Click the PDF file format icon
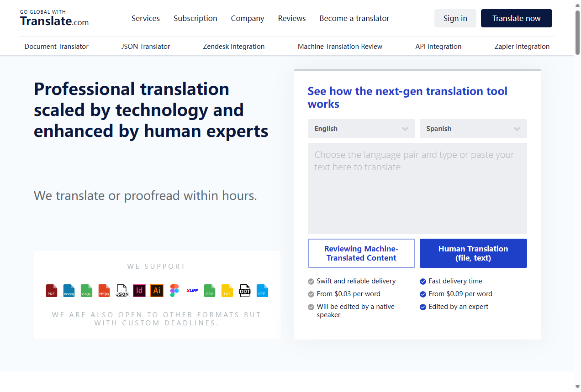Viewport: 581px width, 392px height. [x=51, y=291]
